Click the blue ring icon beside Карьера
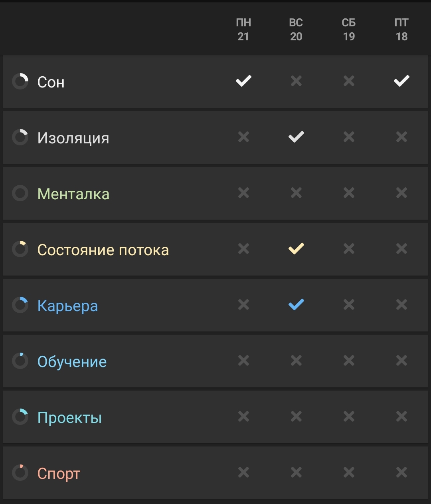 click(20, 305)
